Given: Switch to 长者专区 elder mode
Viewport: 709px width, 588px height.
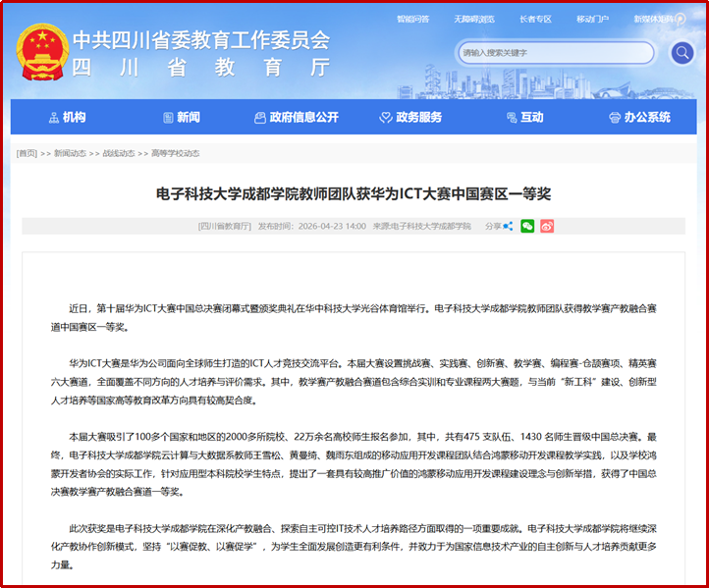Looking at the screenshot, I should [535, 19].
